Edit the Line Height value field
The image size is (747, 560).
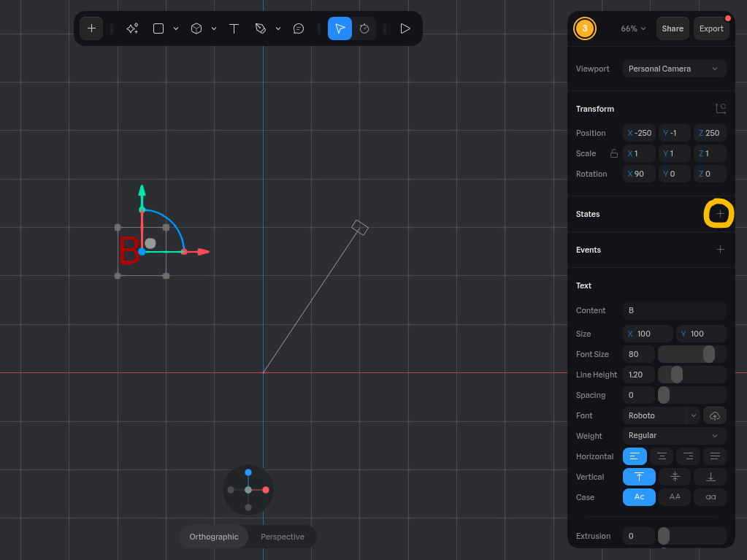click(638, 375)
